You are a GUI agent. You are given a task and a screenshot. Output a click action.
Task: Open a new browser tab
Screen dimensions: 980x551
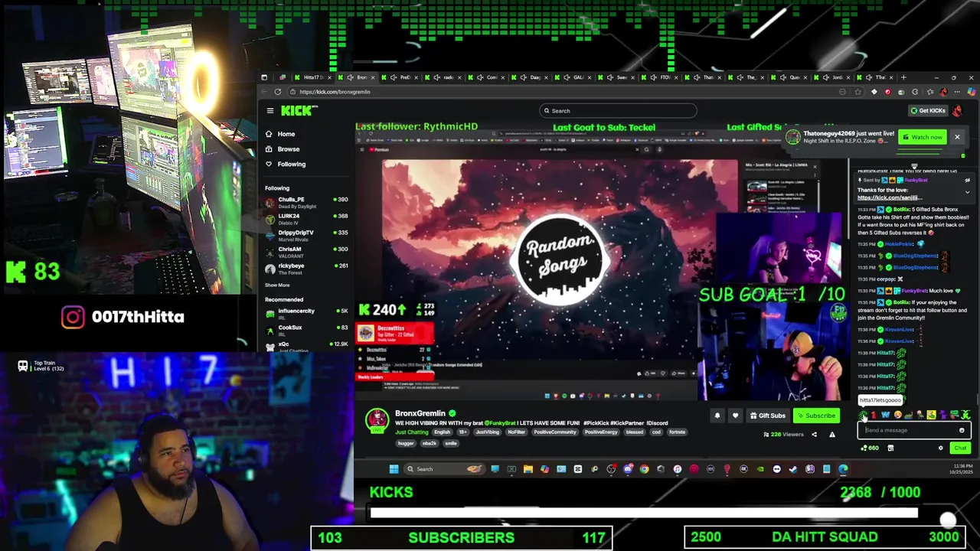(903, 77)
